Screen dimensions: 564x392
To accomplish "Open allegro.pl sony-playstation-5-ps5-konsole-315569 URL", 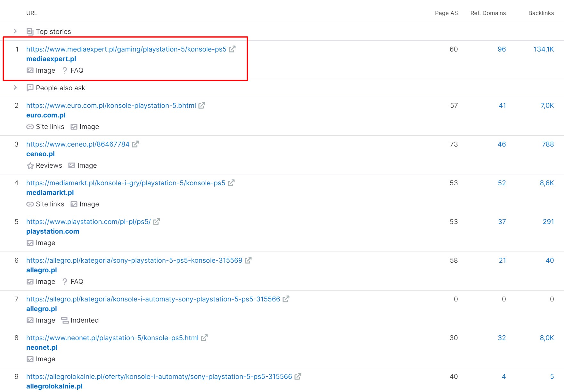I will tap(134, 260).
